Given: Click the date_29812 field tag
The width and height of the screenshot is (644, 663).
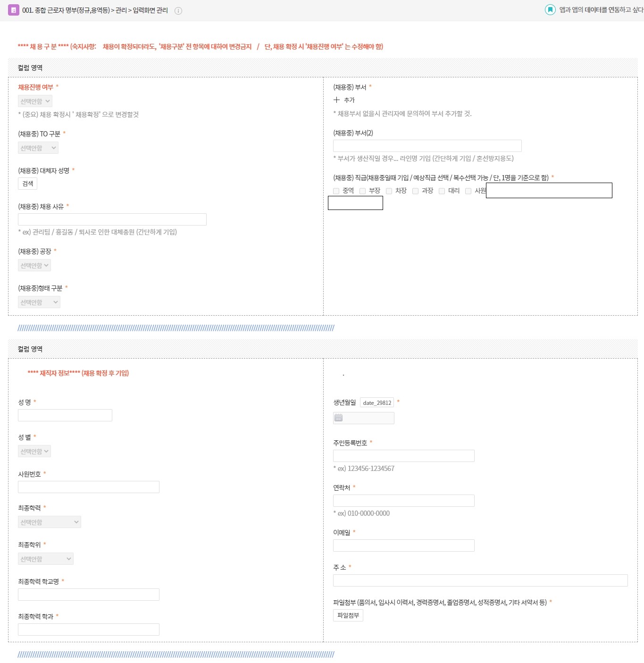Looking at the screenshot, I should [377, 403].
